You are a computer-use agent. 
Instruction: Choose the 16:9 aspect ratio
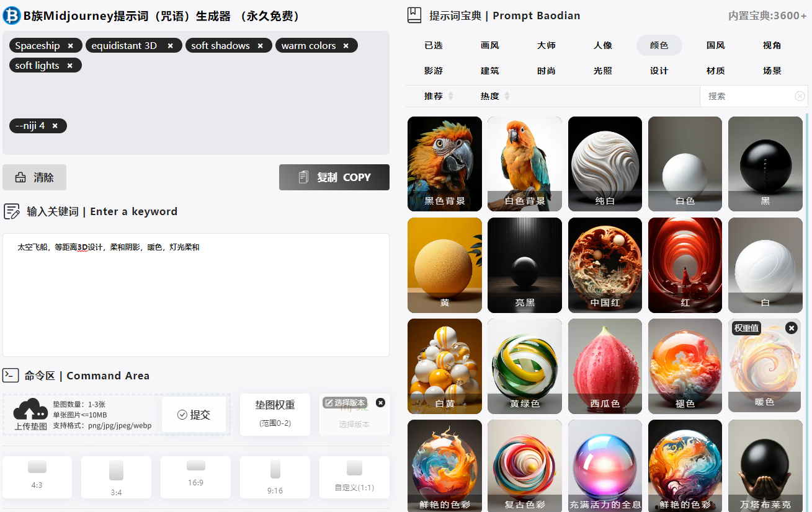click(195, 477)
